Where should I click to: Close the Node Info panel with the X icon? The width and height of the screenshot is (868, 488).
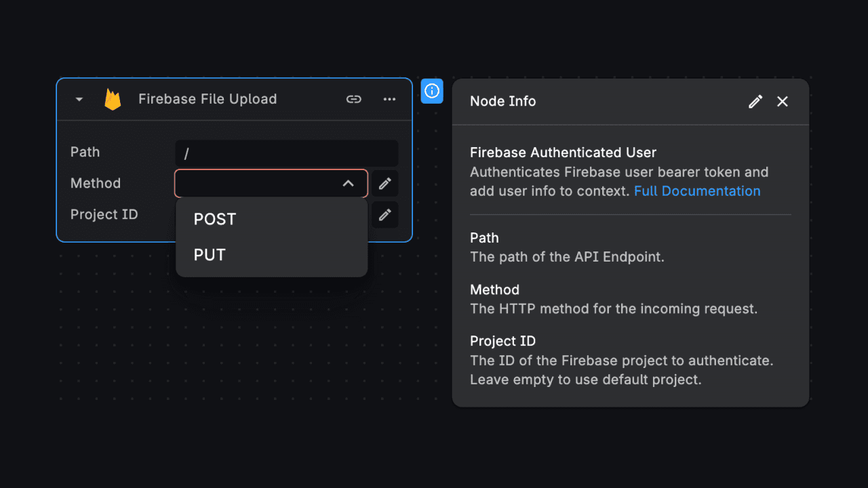tap(782, 101)
